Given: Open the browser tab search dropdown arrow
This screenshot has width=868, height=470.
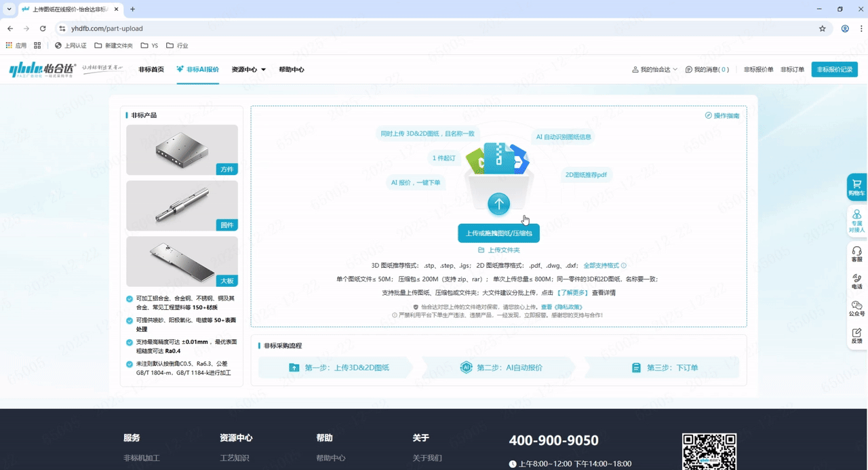Looking at the screenshot, I should pos(9,9).
